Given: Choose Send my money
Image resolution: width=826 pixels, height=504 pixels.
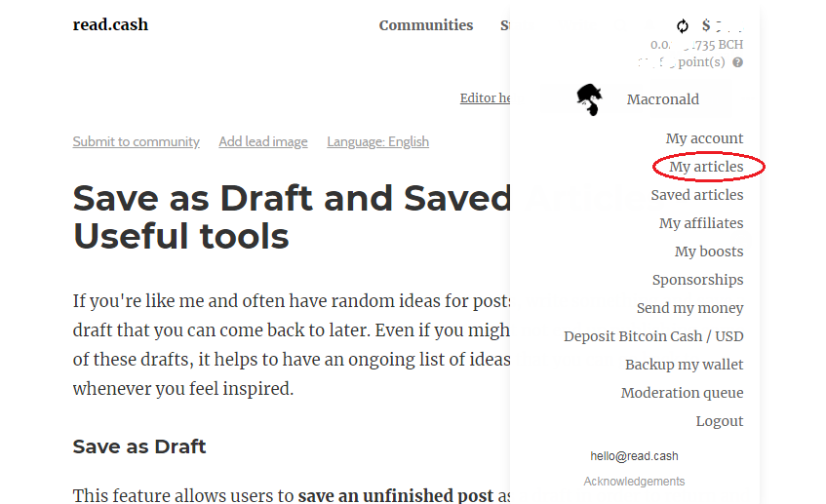Looking at the screenshot, I should [689, 308].
